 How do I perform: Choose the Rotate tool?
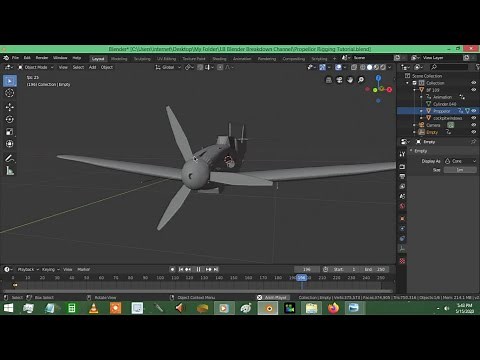[x=10, y=119]
